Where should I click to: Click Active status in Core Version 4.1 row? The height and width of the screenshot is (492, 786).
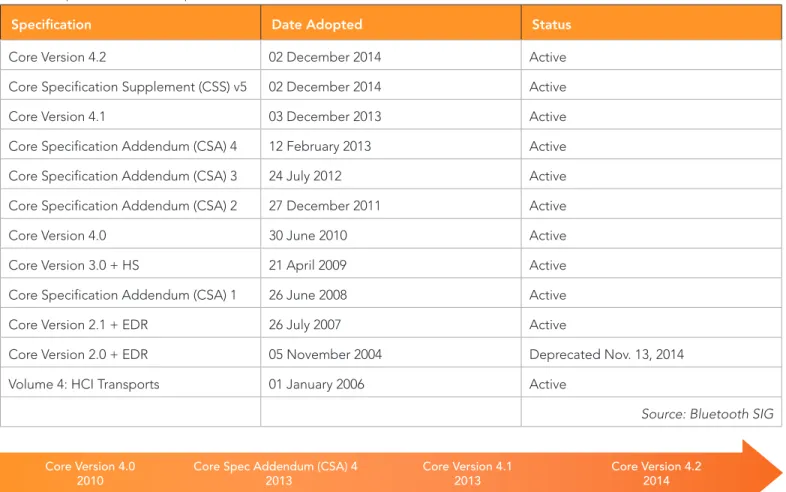tap(548, 116)
